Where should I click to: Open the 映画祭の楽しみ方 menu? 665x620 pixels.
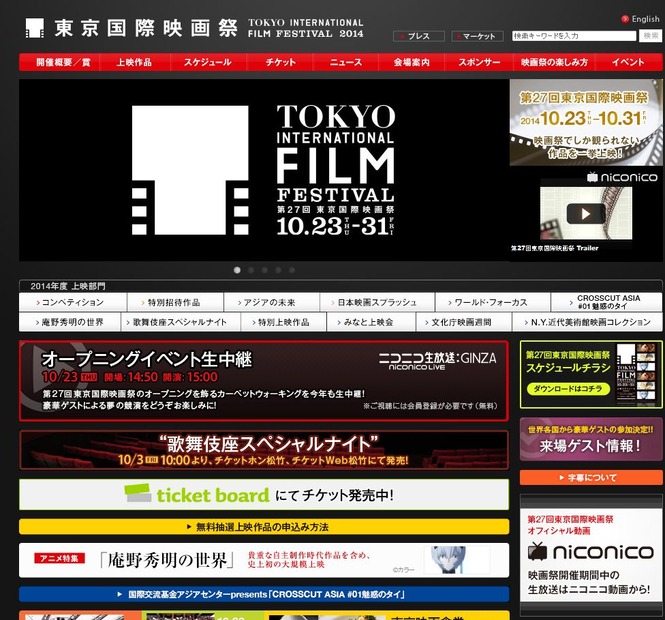point(554,62)
